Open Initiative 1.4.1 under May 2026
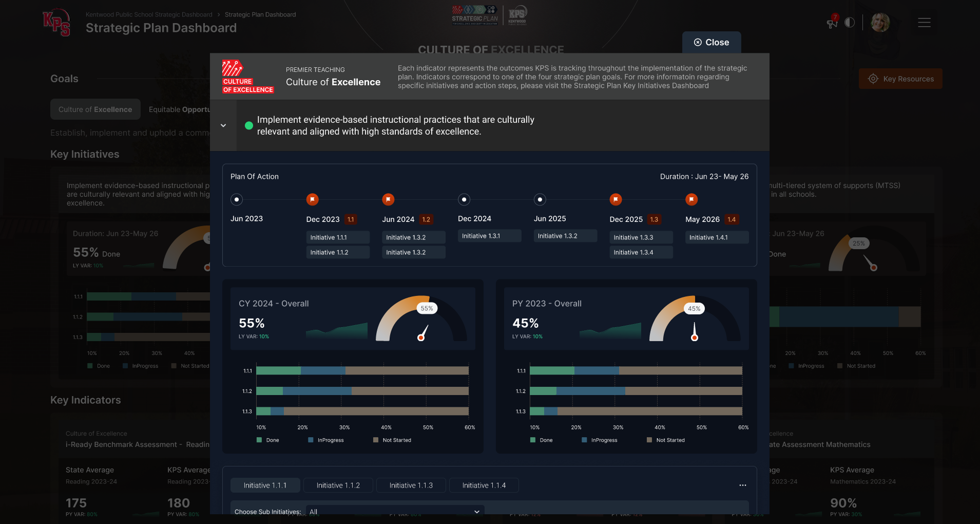Screen dimensions: 980x524 pyautogui.click(x=717, y=237)
